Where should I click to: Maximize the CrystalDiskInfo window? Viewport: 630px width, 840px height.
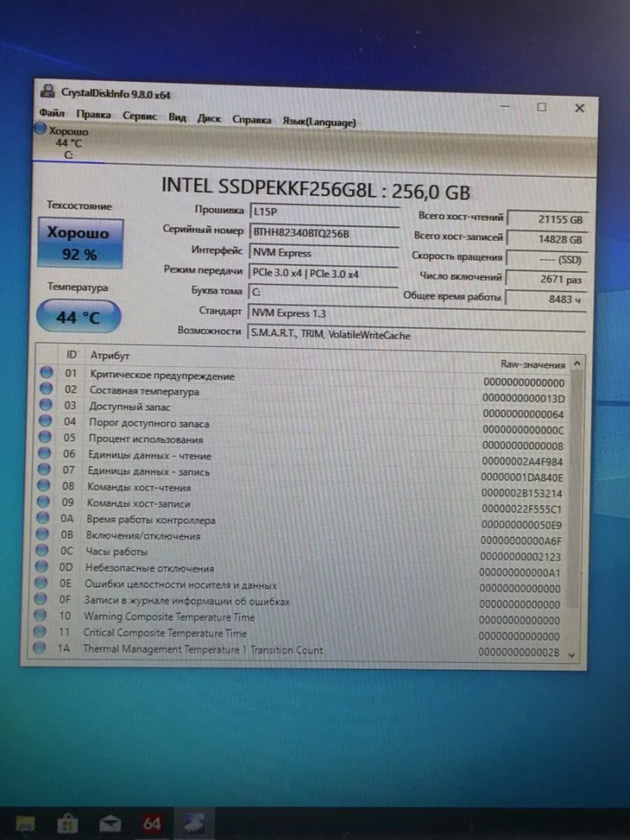coord(542,107)
